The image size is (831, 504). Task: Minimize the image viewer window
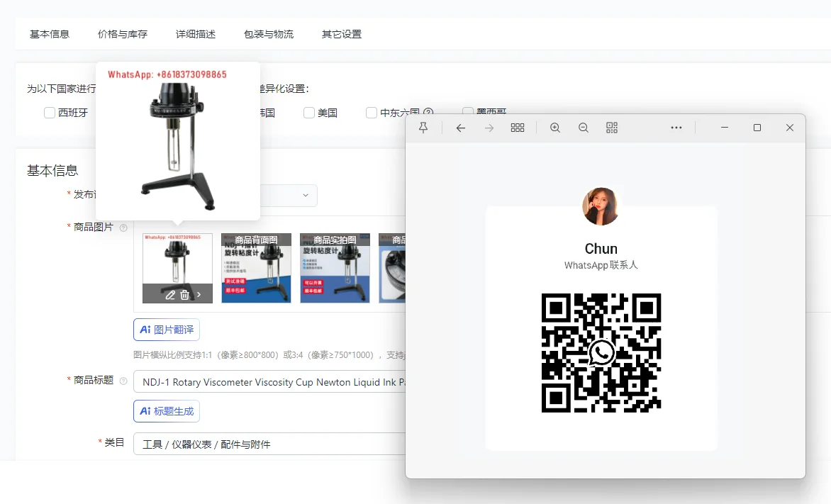click(725, 128)
